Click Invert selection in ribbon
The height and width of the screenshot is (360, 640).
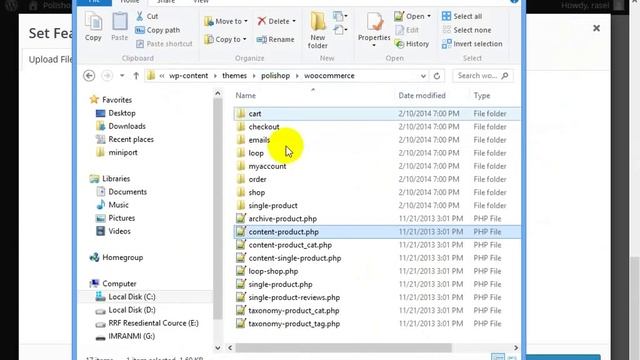click(x=472, y=44)
